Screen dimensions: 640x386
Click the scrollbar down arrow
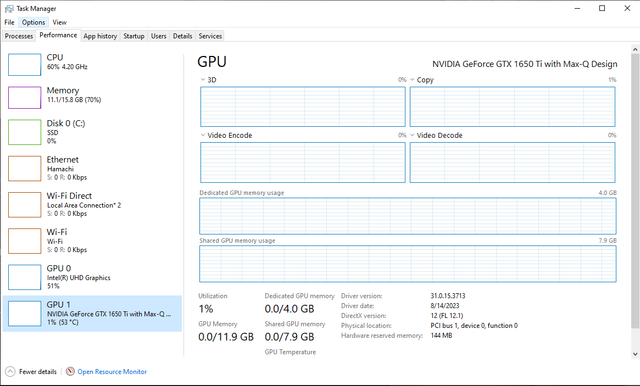tap(635, 354)
